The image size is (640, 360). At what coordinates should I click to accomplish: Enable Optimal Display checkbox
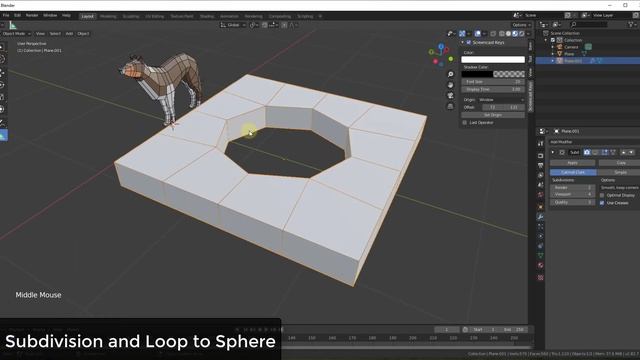pyautogui.click(x=602, y=196)
